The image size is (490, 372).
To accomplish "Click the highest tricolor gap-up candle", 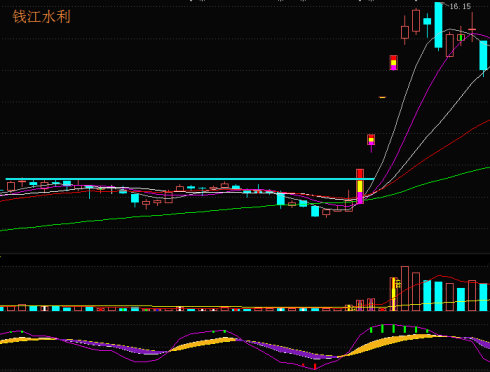I will [394, 63].
